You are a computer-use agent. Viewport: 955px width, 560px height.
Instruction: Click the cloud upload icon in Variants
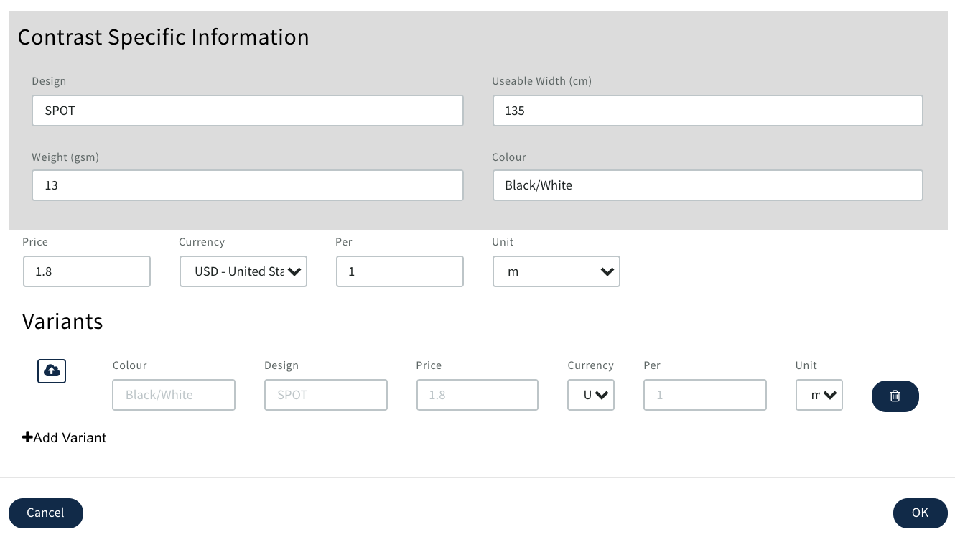52,370
